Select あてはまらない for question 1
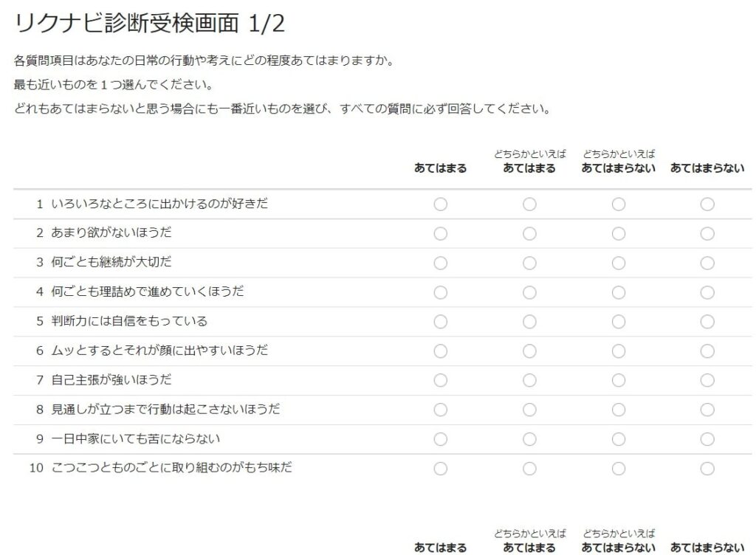The width and height of the screenshot is (756, 555). click(x=707, y=204)
